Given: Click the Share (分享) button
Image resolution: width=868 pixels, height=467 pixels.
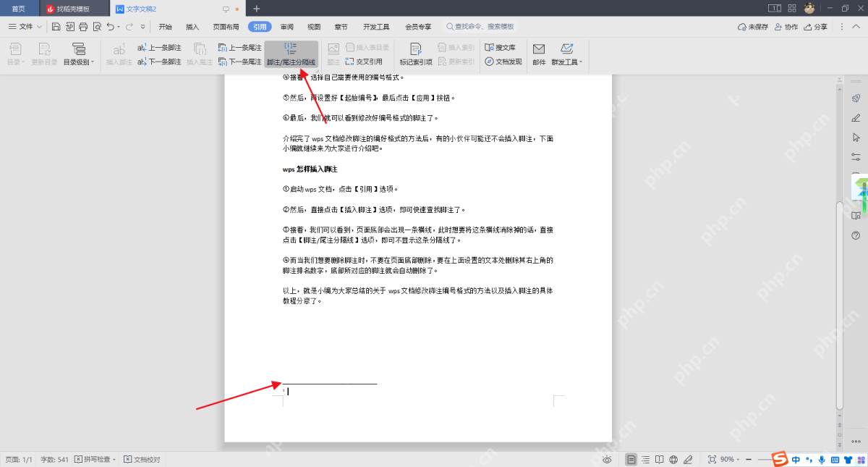Looking at the screenshot, I should coord(816,27).
